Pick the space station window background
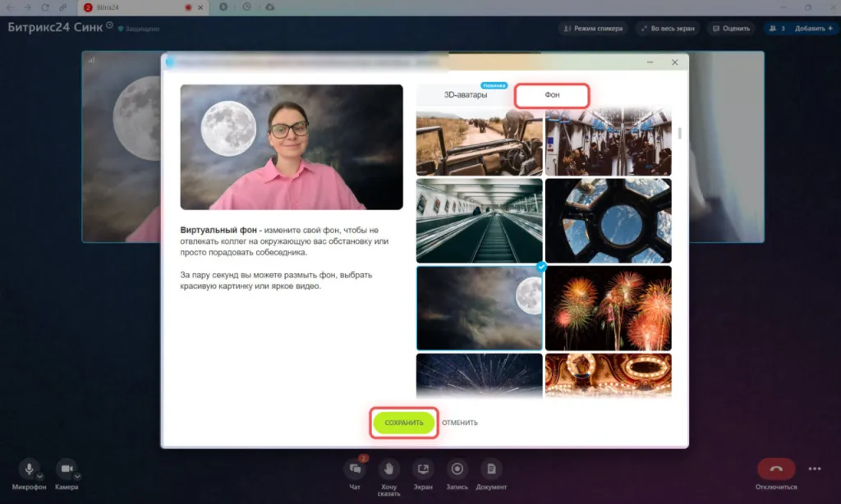The width and height of the screenshot is (841, 504). [x=608, y=220]
